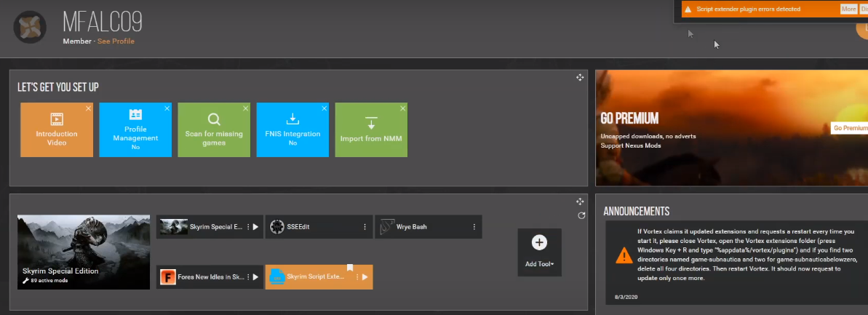Click bookmark icon on Skyrim Script Extender
868x315 pixels.
[350, 268]
